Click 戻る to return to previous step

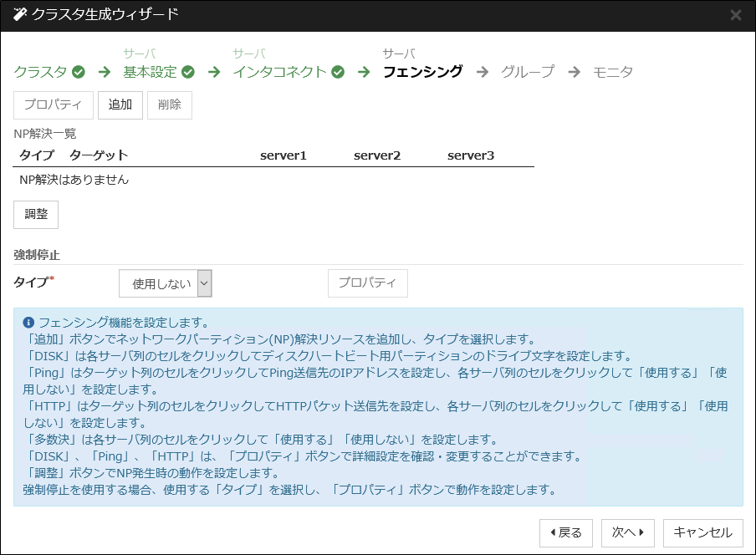565,532
